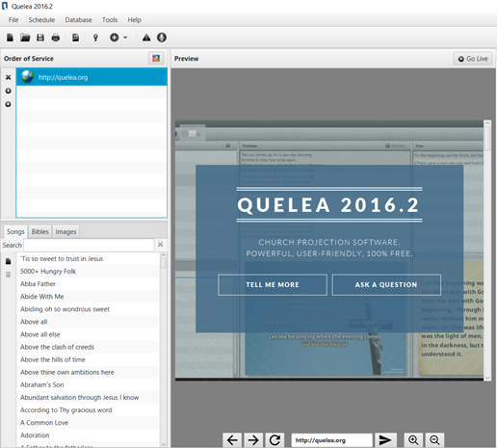Click TELL ME MORE on the webpage
The image size is (497, 448).
tap(273, 284)
